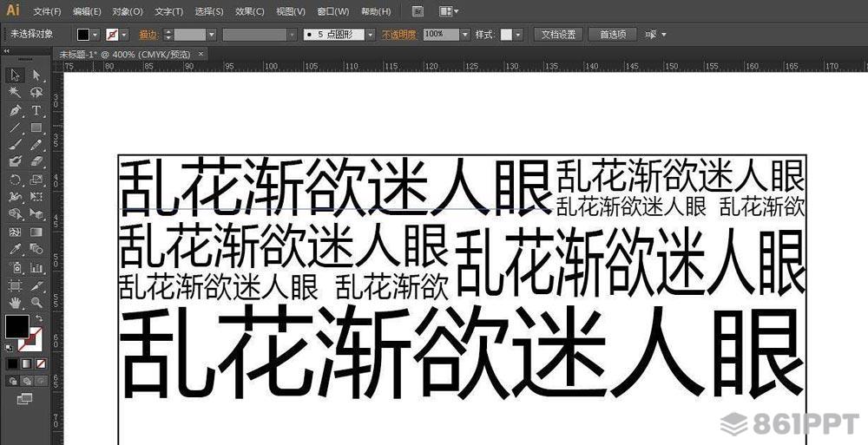This screenshot has height=445, width=868.
Task: Select the Rectangle tool
Action: (36, 128)
